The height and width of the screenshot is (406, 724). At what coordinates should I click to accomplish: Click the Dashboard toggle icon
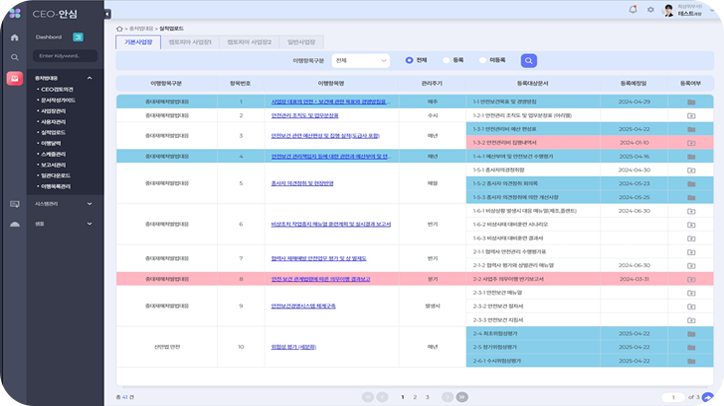79,37
